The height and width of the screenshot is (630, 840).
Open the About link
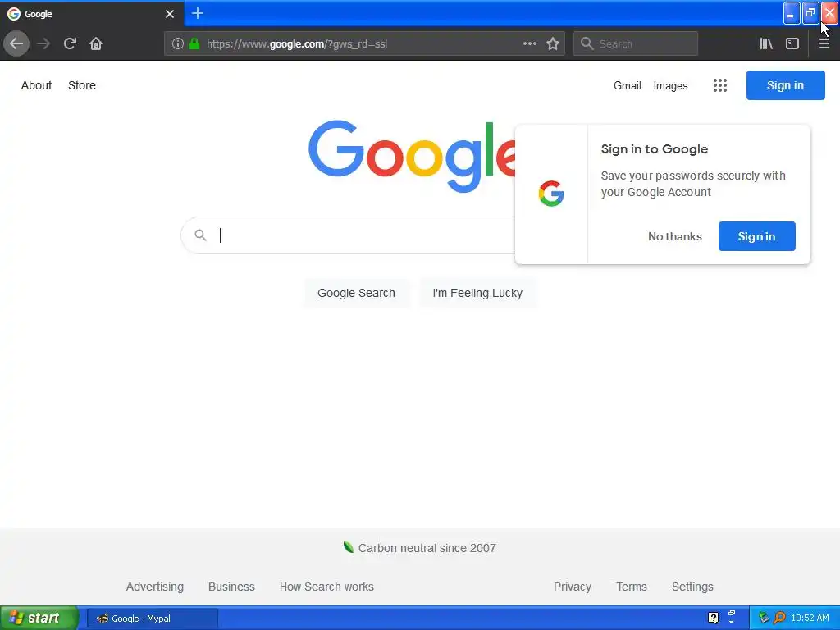tap(36, 85)
